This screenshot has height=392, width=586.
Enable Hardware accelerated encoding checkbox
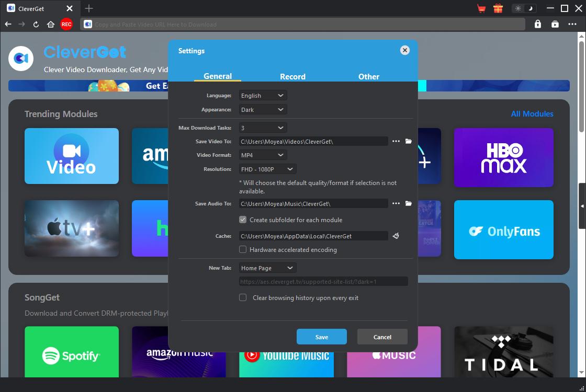pos(243,250)
